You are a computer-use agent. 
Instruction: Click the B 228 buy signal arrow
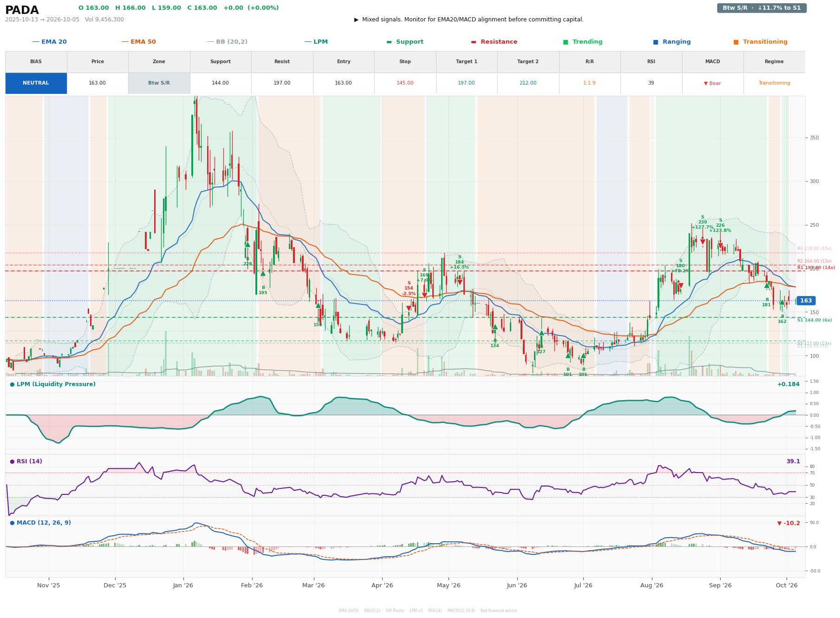pyautogui.click(x=247, y=244)
